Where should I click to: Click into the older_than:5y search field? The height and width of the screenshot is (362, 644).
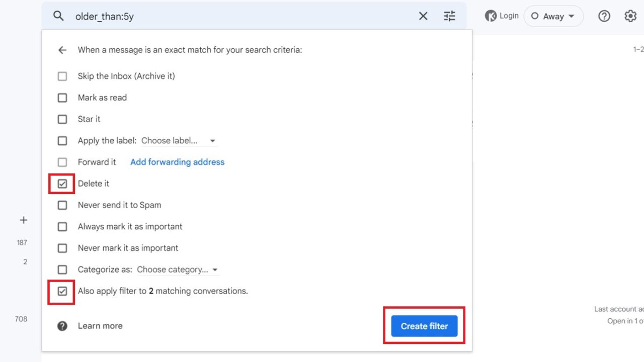(242, 16)
